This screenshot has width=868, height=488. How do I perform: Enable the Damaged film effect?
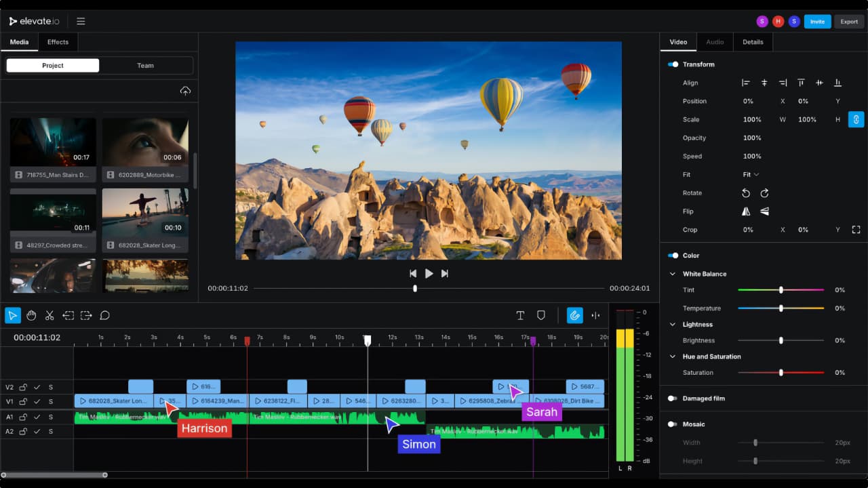point(673,399)
